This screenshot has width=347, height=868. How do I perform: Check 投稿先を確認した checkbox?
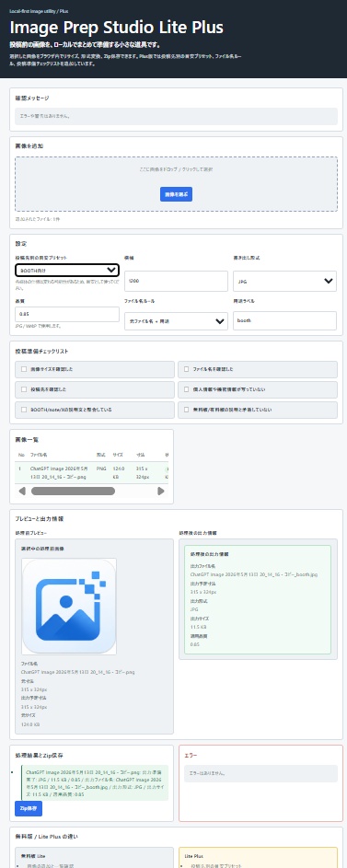(x=24, y=389)
